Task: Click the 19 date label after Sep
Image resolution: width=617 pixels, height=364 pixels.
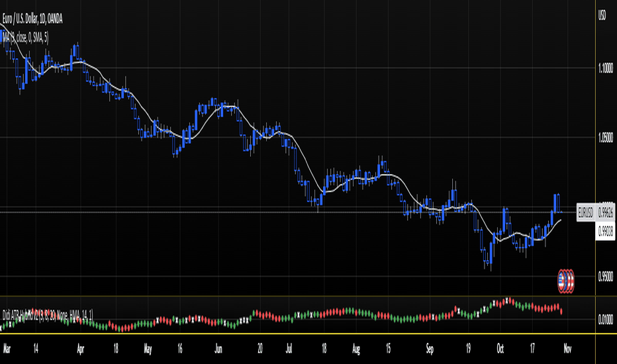Action: point(468,349)
